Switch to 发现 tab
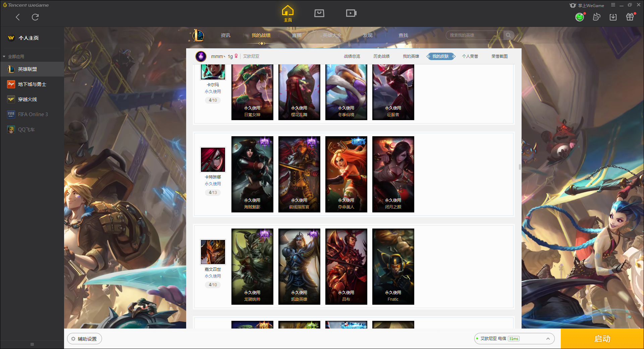Screen dimensions: 644x349 (x=368, y=35)
